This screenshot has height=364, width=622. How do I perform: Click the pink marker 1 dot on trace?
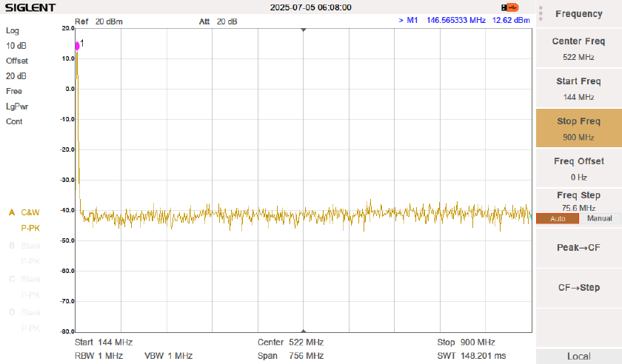pyautogui.click(x=77, y=46)
